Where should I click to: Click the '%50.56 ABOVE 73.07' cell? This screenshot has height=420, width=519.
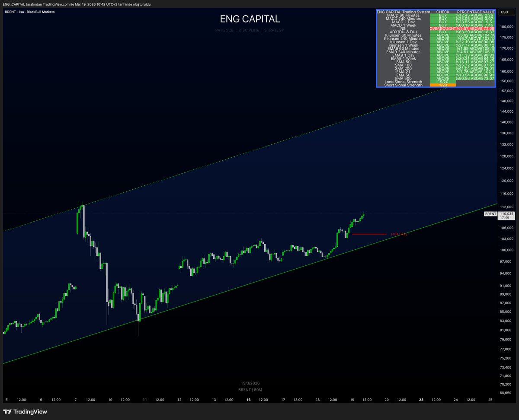pyautogui.click(x=475, y=78)
